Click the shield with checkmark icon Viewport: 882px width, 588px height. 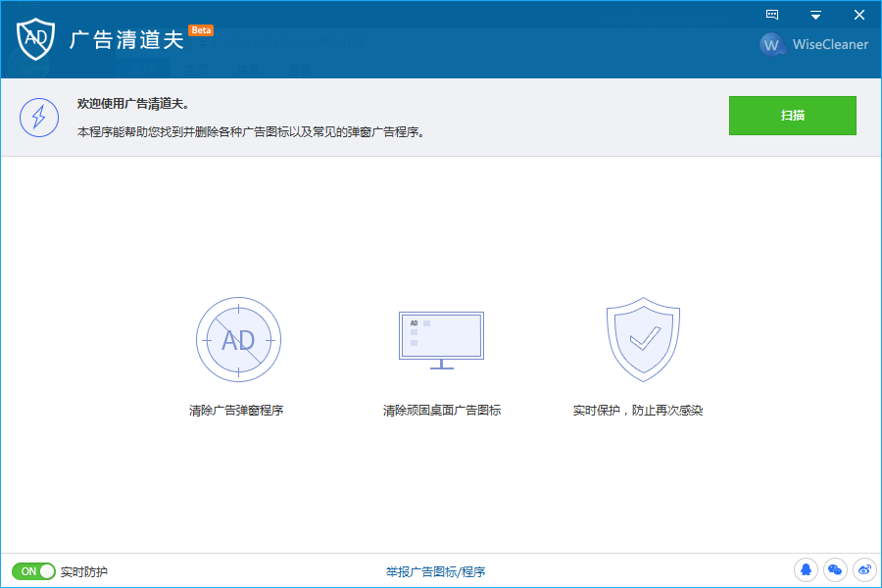(643, 339)
